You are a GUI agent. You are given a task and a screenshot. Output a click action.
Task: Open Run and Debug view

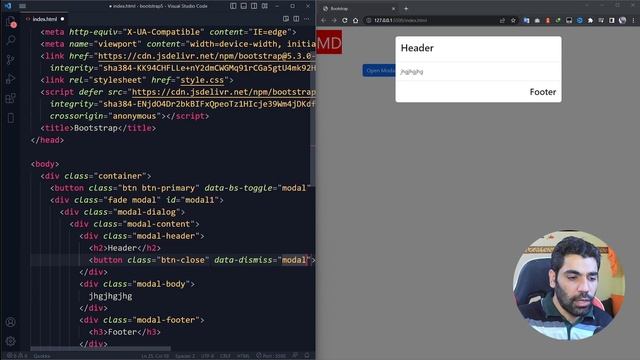pyautogui.click(x=11, y=79)
